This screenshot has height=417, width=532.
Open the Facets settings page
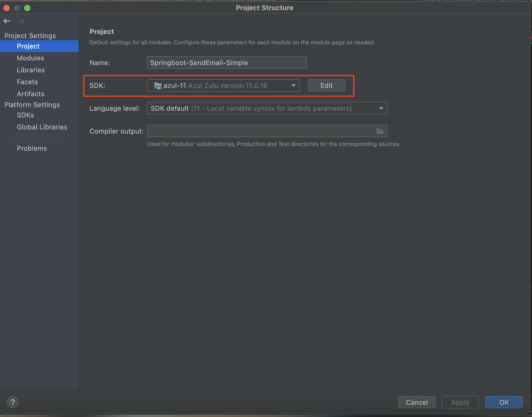coord(27,82)
